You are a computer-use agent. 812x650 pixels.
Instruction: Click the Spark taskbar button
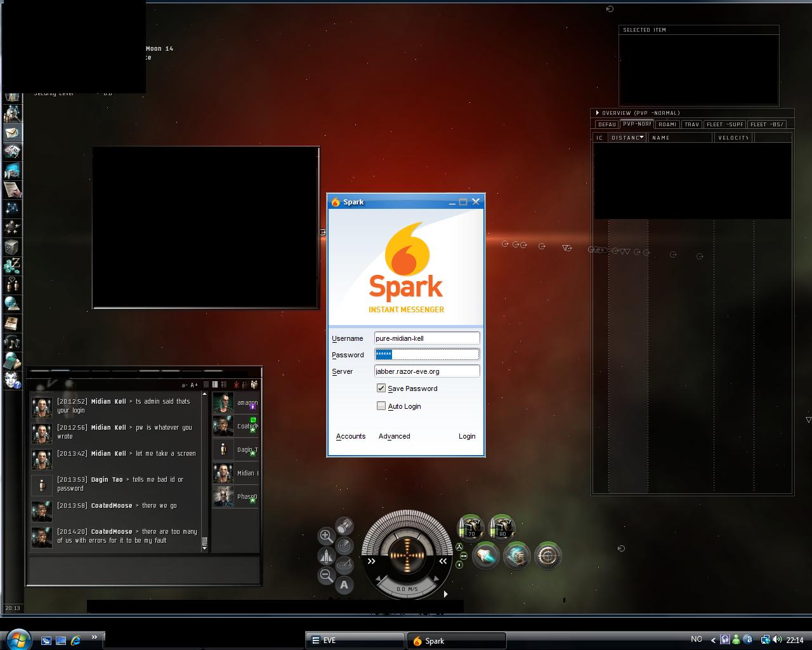click(x=456, y=640)
